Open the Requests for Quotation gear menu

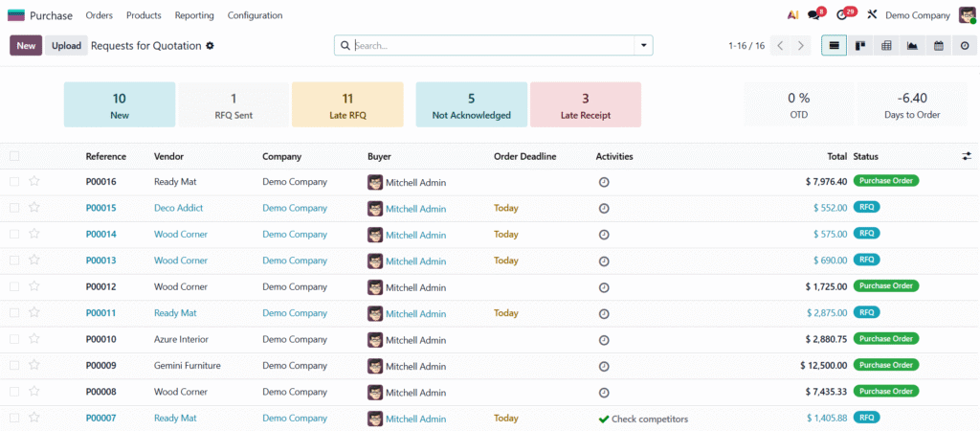pos(211,46)
